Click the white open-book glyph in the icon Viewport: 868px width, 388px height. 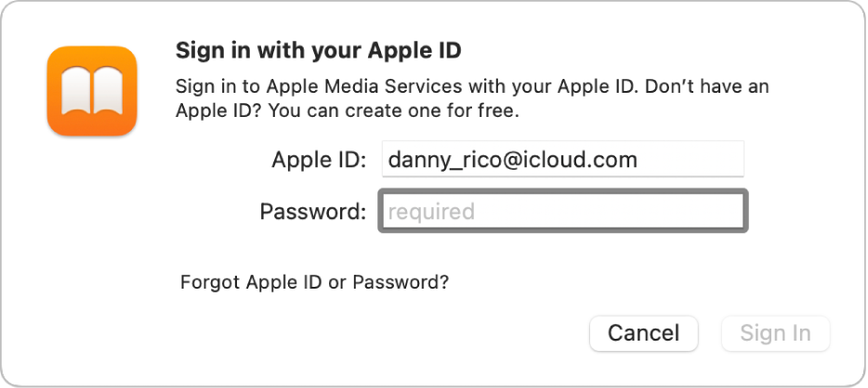[92, 93]
